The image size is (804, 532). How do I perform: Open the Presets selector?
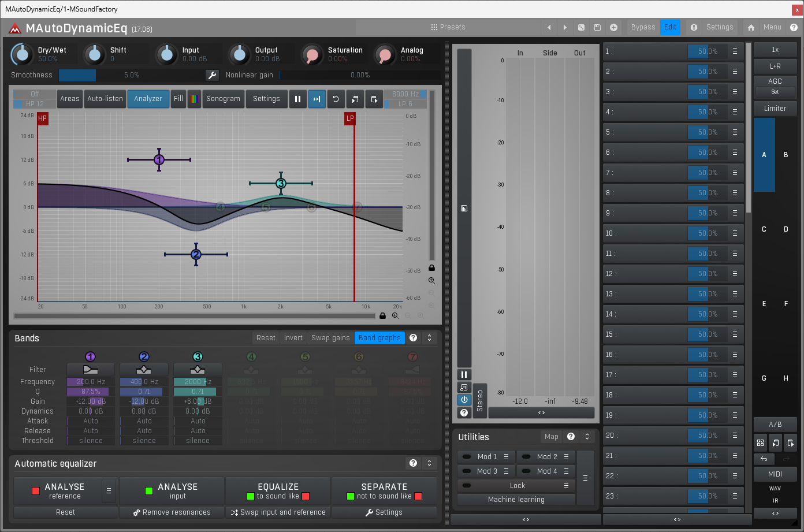click(448, 27)
